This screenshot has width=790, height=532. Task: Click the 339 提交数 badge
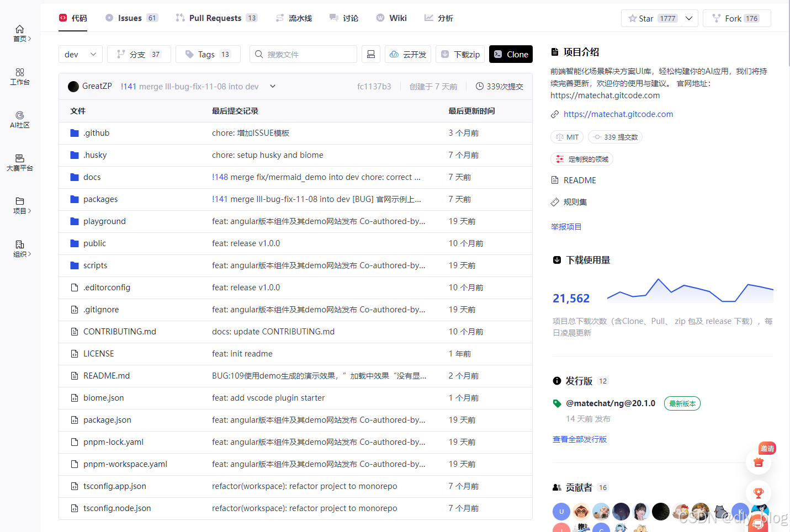(x=615, y=137)
